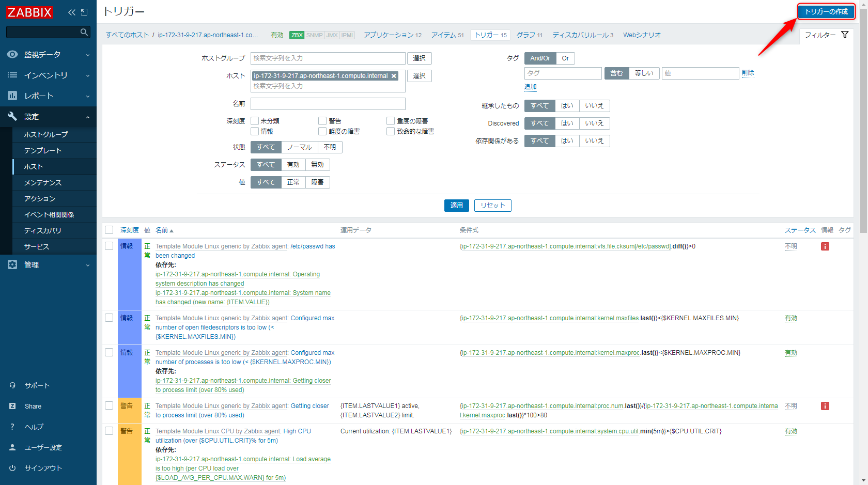Click the user icon for ユーザー設定

click(12, 447)
